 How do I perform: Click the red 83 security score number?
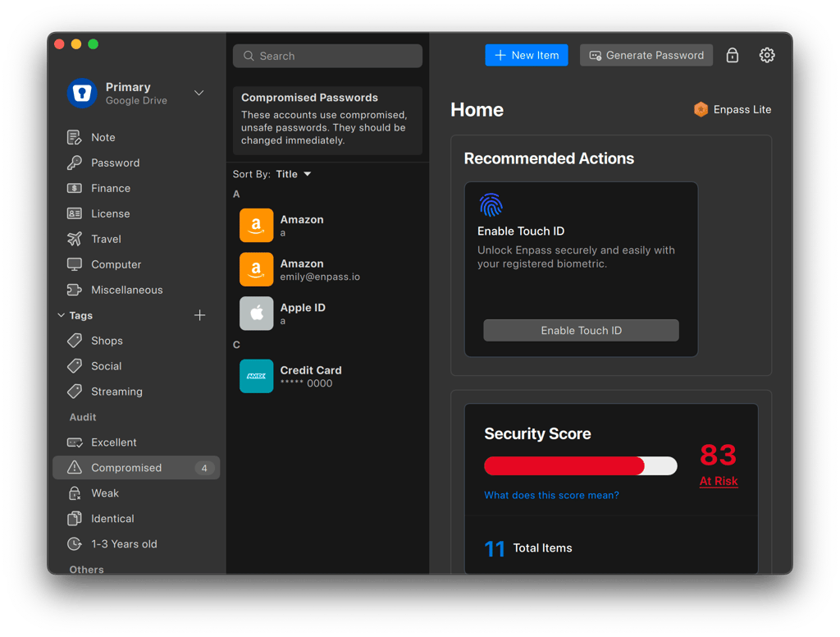point(719,456)
